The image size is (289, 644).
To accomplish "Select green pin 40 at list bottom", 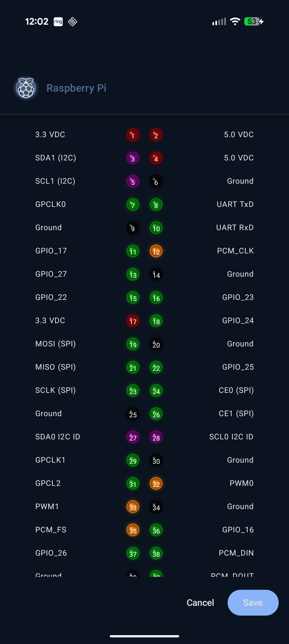I will point(156,574).
